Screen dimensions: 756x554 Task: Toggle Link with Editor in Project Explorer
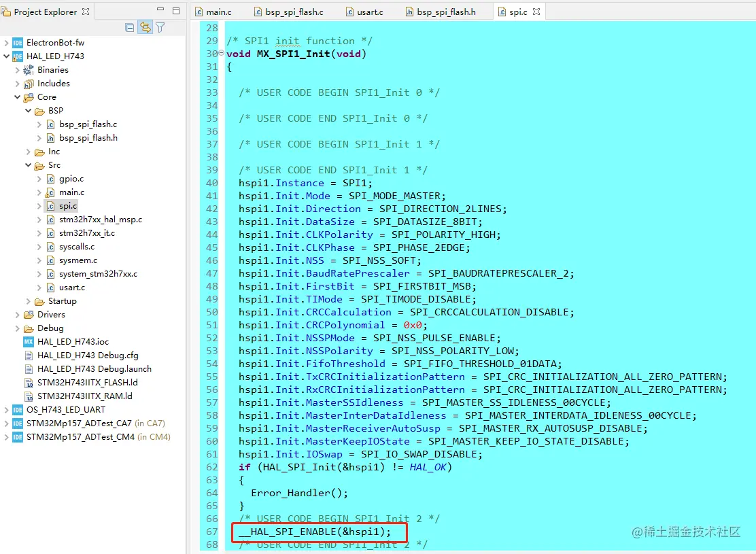click(x=145, y=27)
